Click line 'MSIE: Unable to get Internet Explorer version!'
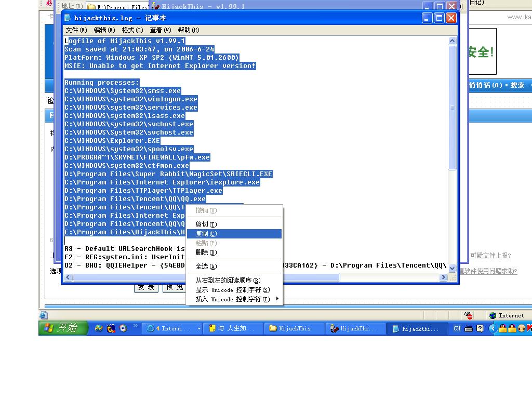 coord(160,66)
